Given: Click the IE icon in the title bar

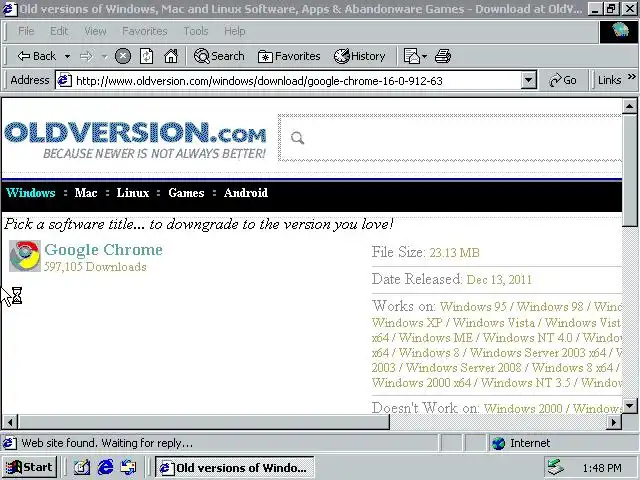Looking at the screenshot, I should pyautogui.click(x=10, y=9).
